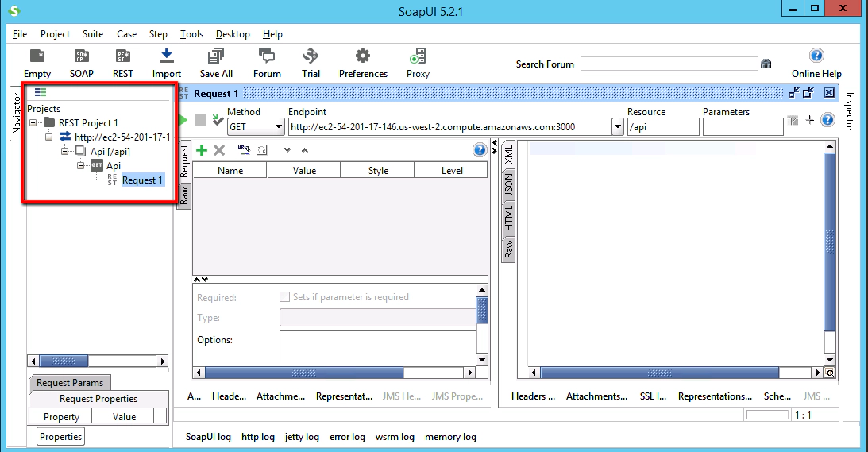This screenshot has height=452, width=868.
Task: Switch to the HTML response tab
Action: pyautogui.click(x=508, y=218)
